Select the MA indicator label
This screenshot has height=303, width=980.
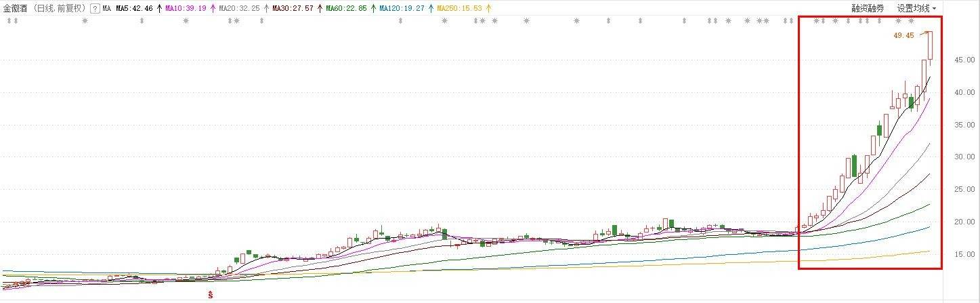[107, 9]
